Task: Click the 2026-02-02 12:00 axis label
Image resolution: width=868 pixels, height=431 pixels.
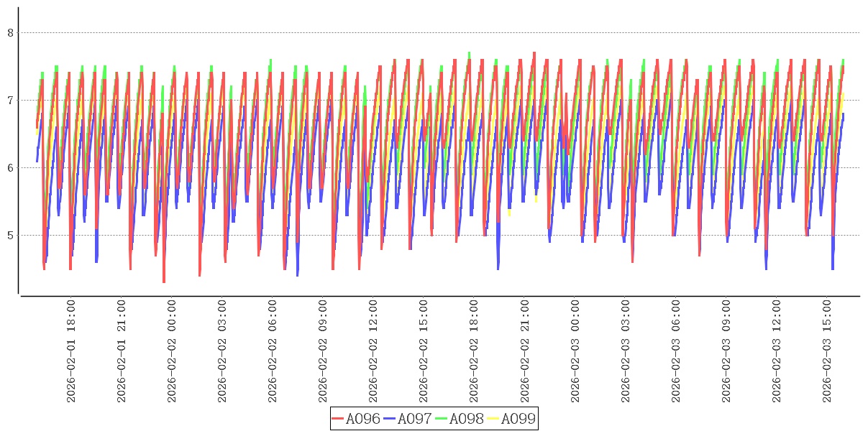Action: tap(373, 351)
